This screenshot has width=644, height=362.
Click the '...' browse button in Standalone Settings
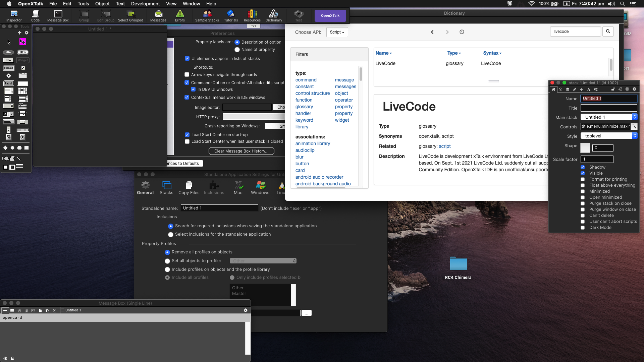307,313
